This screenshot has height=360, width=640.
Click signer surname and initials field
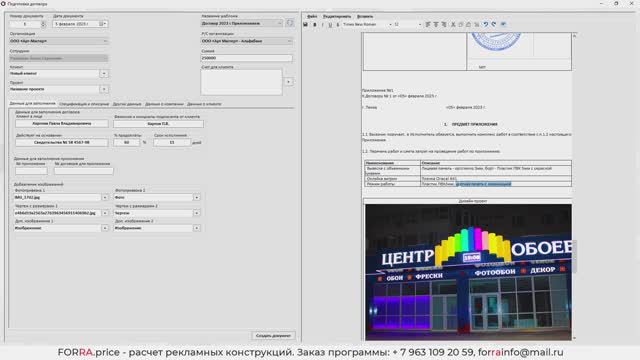coord(158,123)
